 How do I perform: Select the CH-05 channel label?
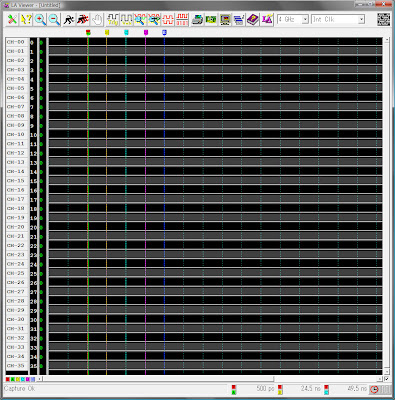(x=16, y=88)
